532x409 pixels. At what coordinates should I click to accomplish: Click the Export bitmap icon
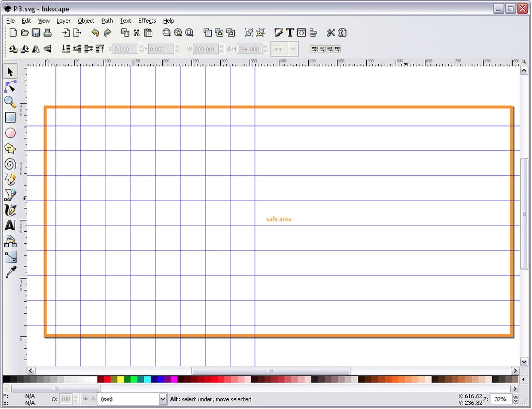77,33
